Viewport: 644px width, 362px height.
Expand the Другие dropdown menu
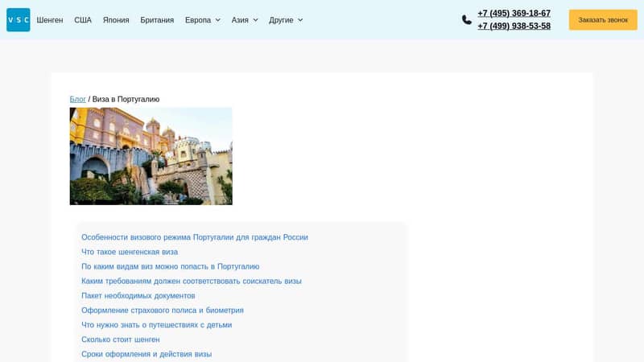tap(286, 20)
